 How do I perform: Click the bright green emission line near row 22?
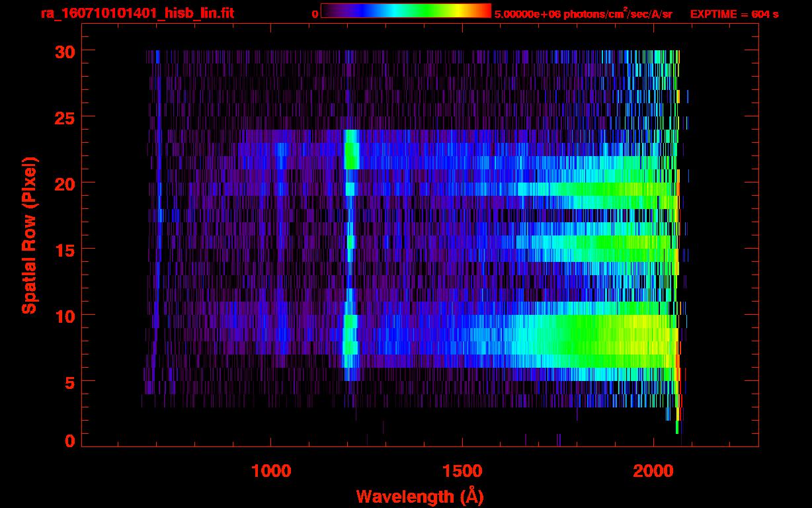(350, 156)
